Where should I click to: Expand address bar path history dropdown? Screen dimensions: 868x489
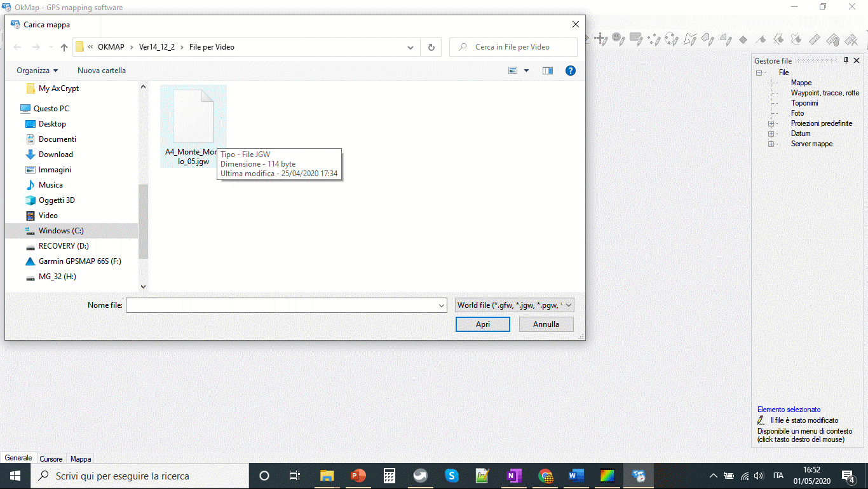click(411, 47)
